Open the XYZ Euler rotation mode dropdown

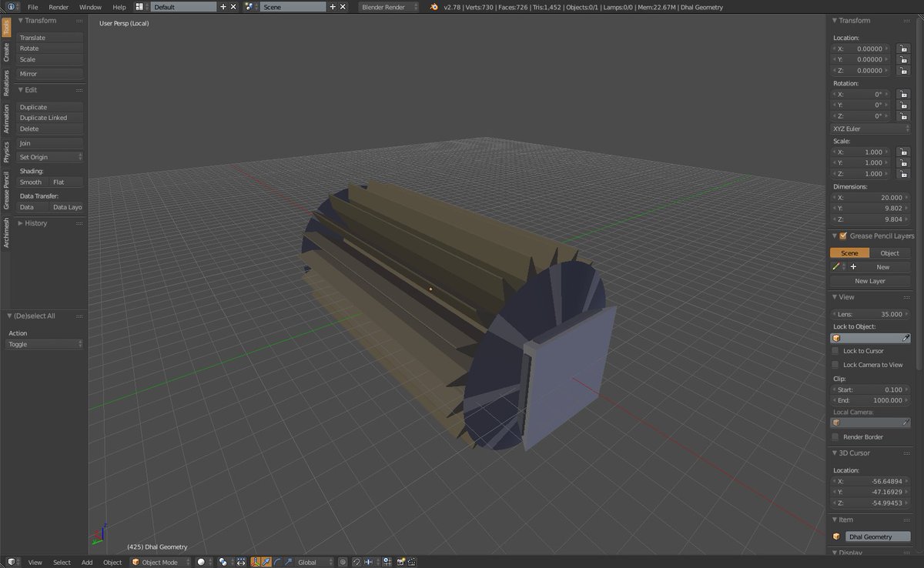[x=870, y=129]
